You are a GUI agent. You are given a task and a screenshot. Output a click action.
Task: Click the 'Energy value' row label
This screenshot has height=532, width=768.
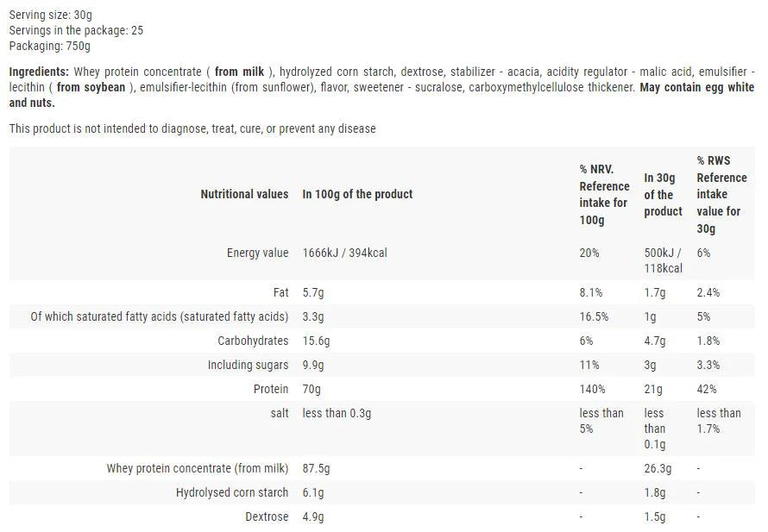[257, 253]
